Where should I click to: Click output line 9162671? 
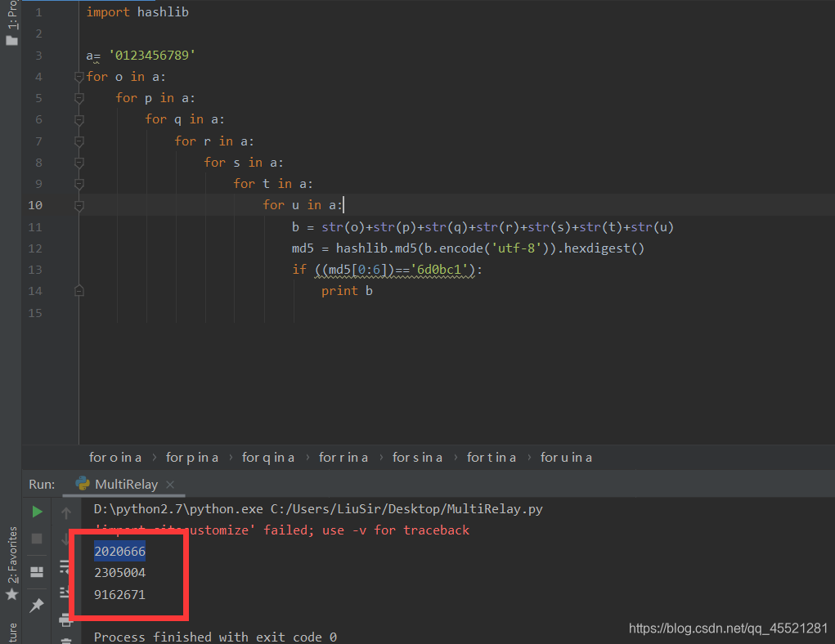[x=120, y=594]
